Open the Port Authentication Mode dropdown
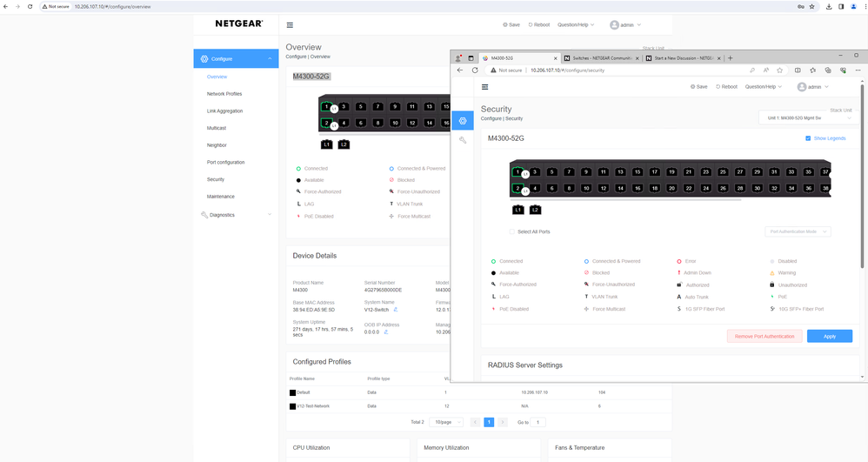868x462 pixels. [798, 231]
